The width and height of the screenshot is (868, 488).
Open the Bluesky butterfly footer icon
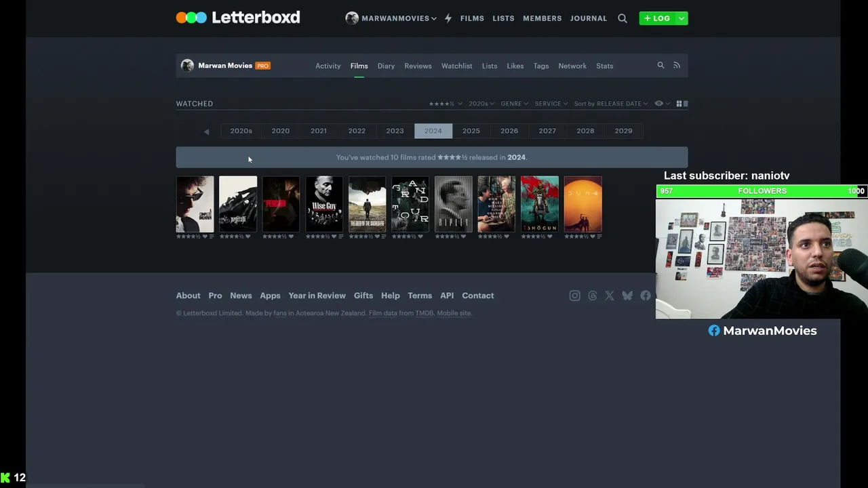[x=627, y=296]
